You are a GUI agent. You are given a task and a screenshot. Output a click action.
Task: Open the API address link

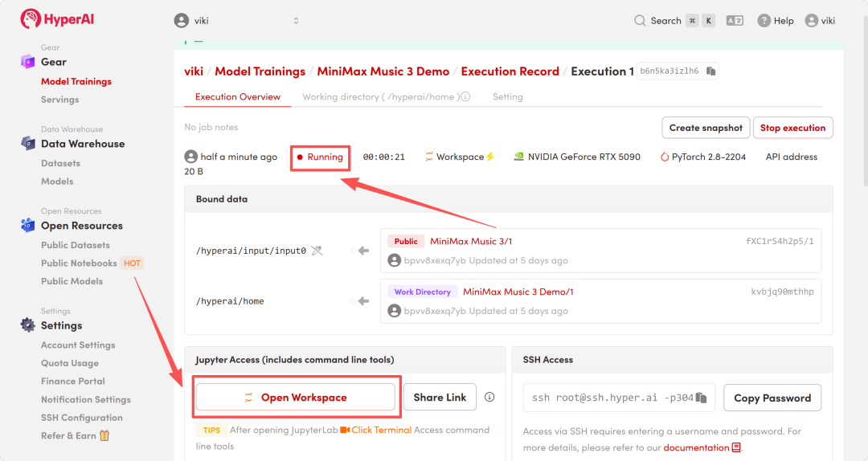click(x=792, y=157)
